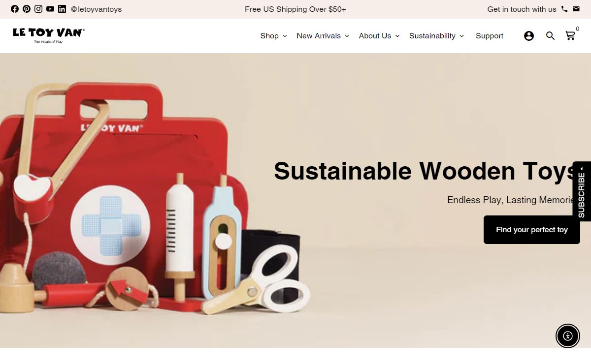Open the search magnifier icon
591x364 pixels.
551,35
